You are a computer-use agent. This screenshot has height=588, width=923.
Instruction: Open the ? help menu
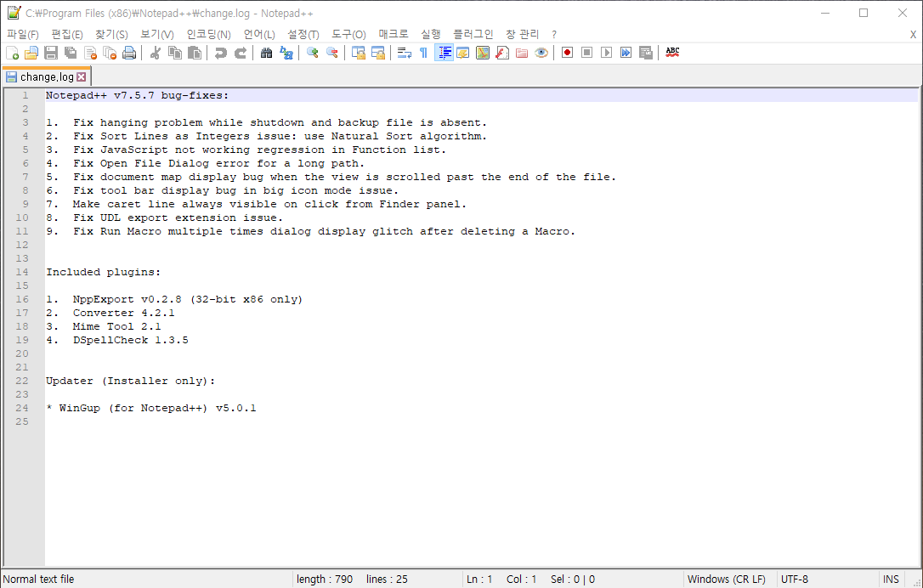(554, 35)
